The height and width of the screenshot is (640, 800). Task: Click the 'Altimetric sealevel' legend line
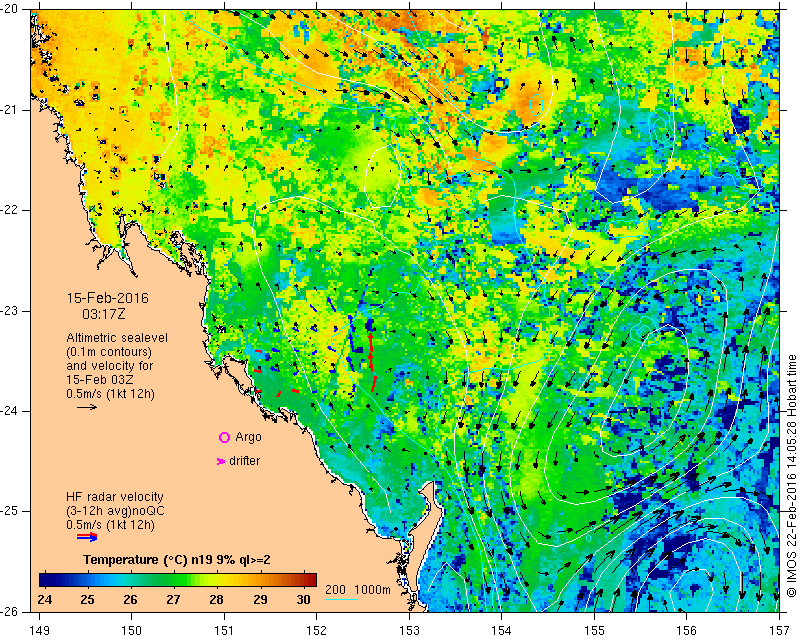[x=117, y=338]
